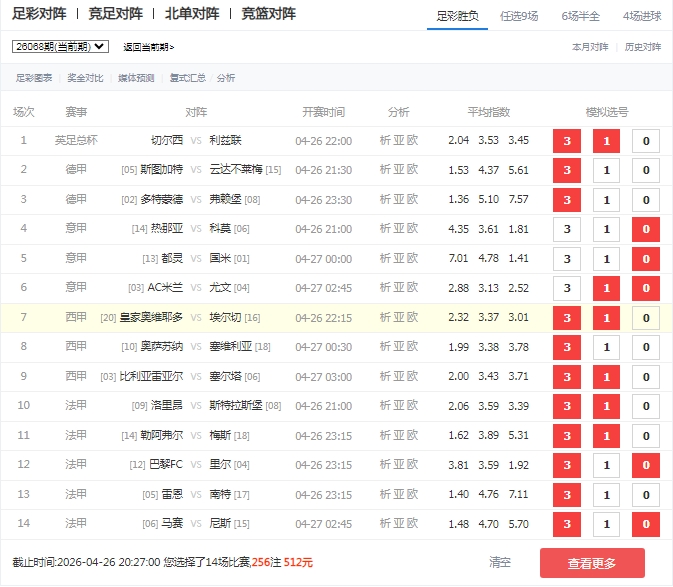Open the 历史对阵 link
This screenshot has width=673, height=587.
[x=642, y=47]
